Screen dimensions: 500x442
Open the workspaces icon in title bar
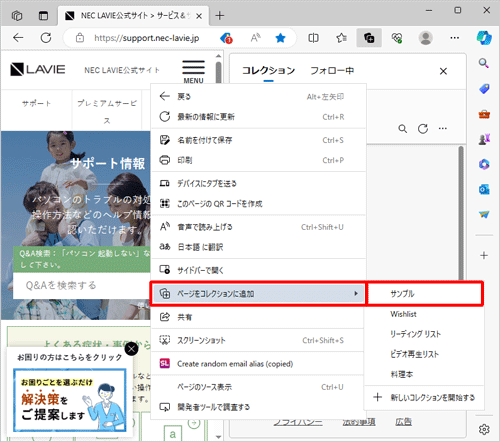click(17, 15)
